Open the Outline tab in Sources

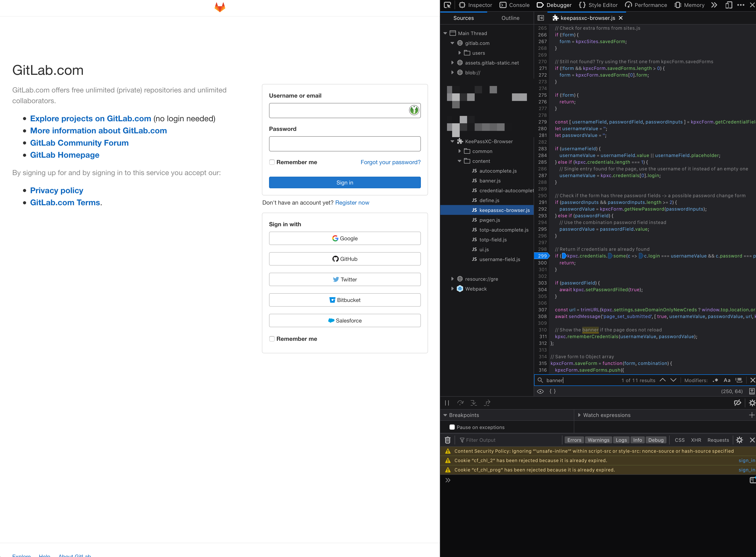click(510, 18)
